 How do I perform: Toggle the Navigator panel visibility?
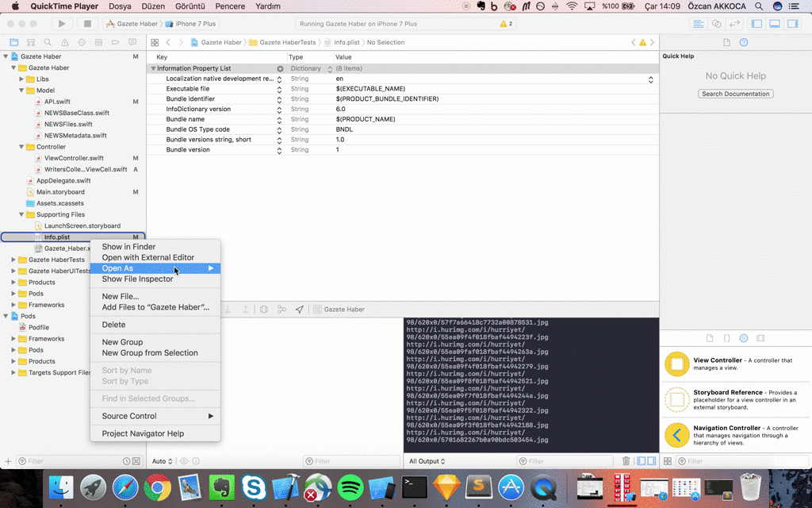click(756, 24)
